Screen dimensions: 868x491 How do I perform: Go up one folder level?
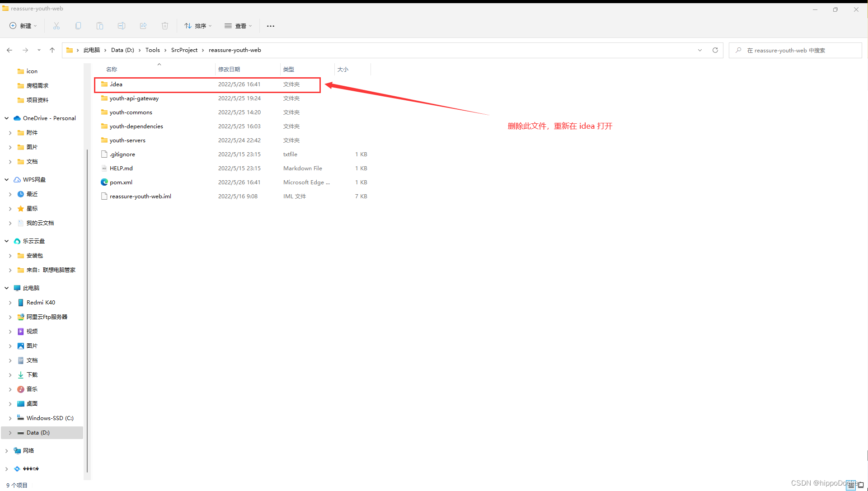point(52,50)
